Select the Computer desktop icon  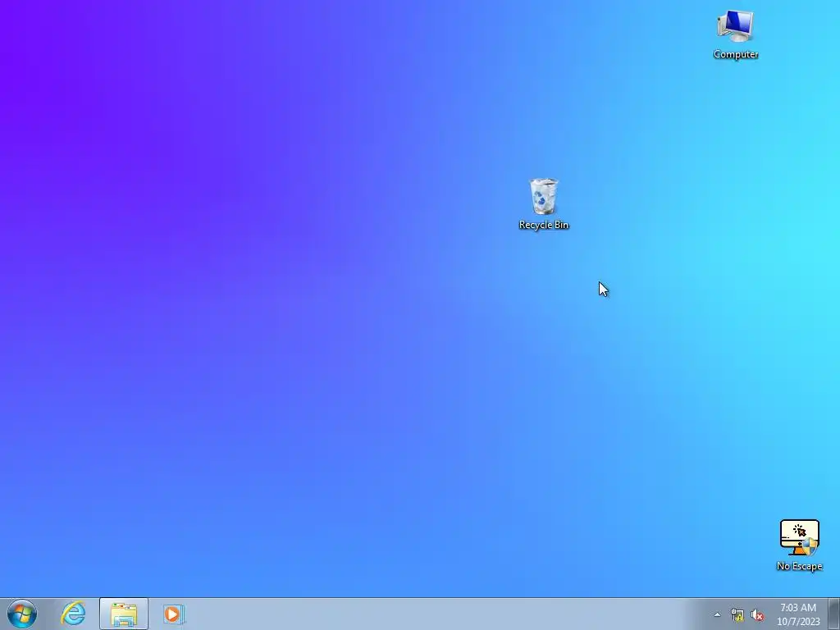click(x=736, y=34)
